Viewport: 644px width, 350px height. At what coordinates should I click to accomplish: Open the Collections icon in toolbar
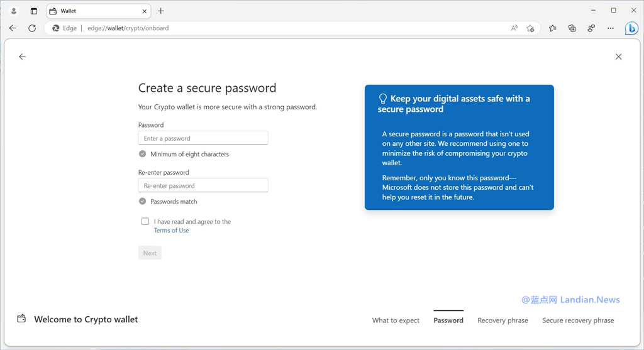572,28
